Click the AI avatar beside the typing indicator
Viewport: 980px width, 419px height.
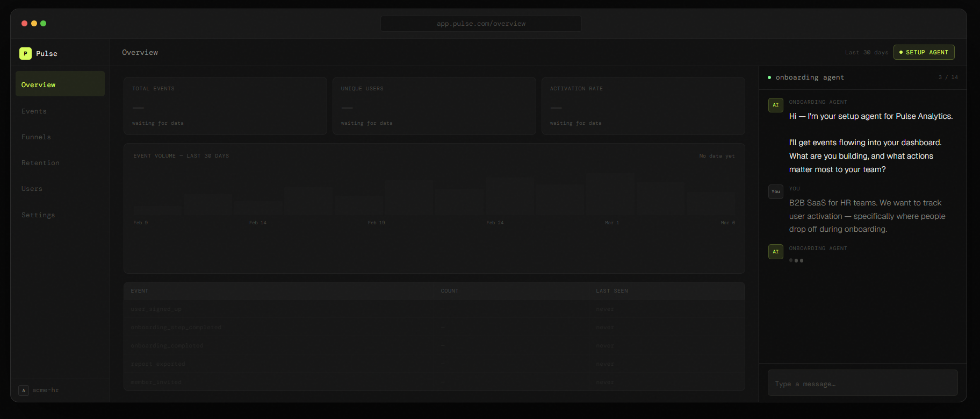click(775, 252)
